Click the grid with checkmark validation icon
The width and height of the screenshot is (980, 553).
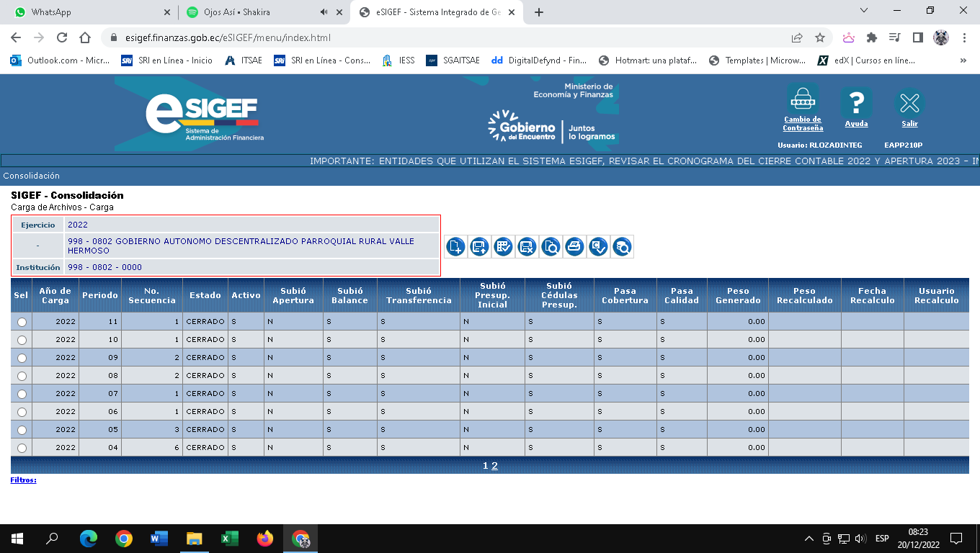(x=503, y=247)
